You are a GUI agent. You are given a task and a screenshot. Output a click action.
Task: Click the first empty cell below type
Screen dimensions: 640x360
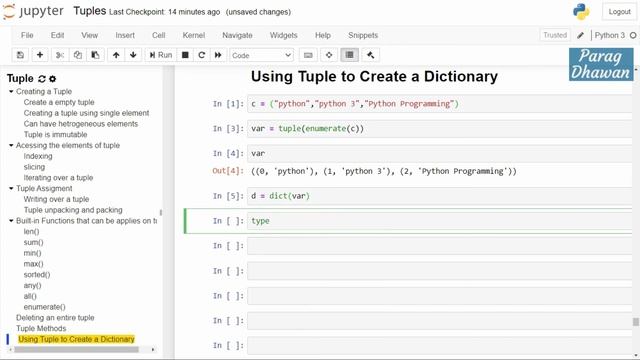[x=439, y=246]
